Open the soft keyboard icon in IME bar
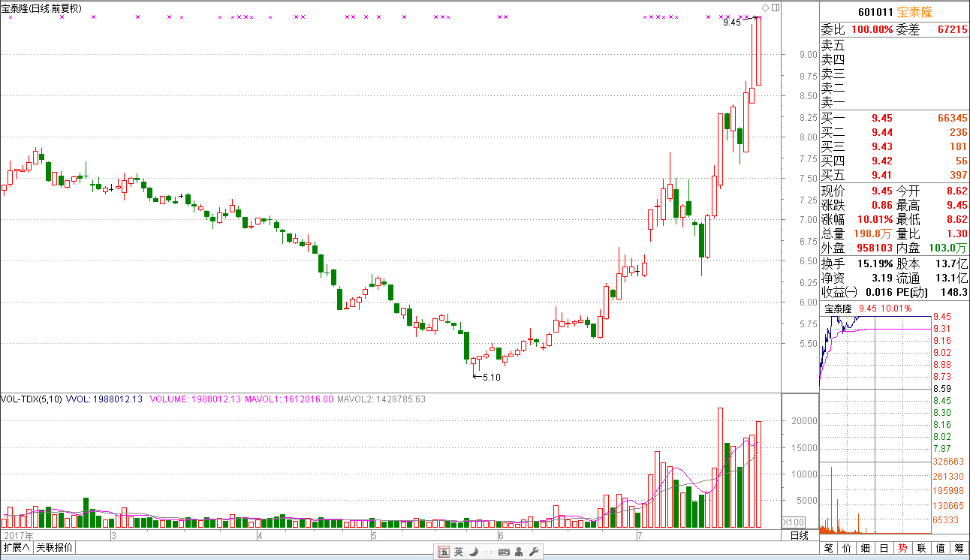970x560 pixels. [504, 552]
